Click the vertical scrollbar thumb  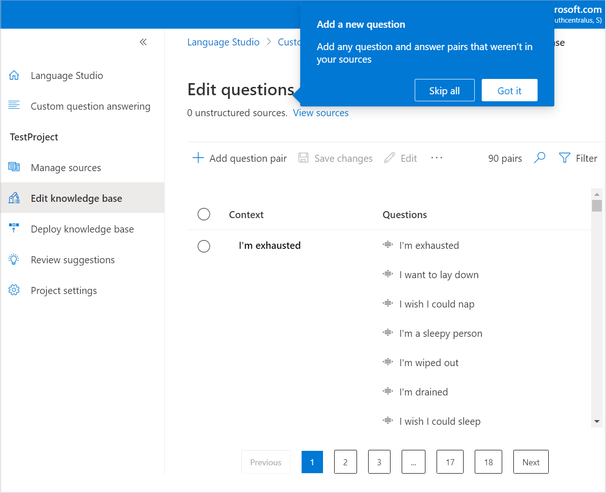point(597,206)
